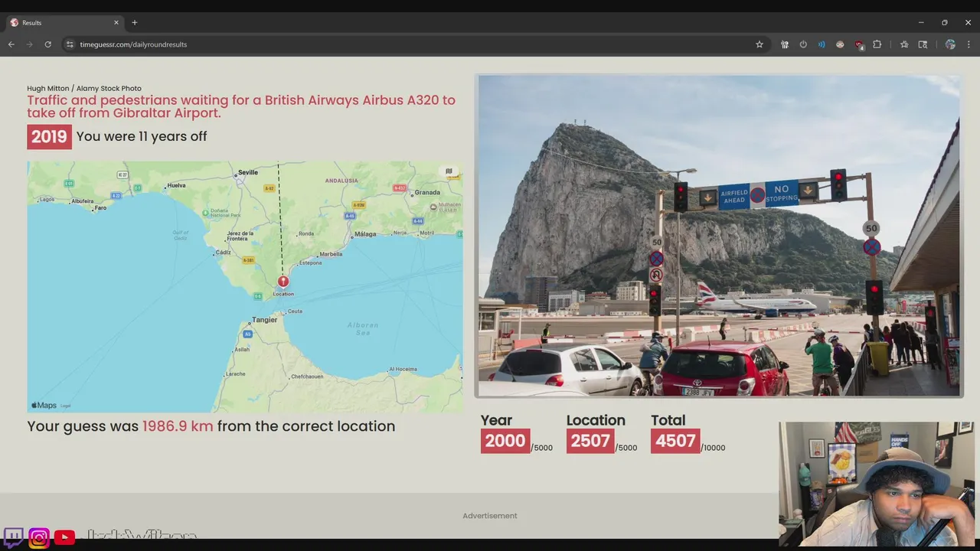The height and width of the screenshot is (551, 980).
Task: Click 'Hugh Mitton / Alamy Stock Photo' credit
Action: point(84,89)
